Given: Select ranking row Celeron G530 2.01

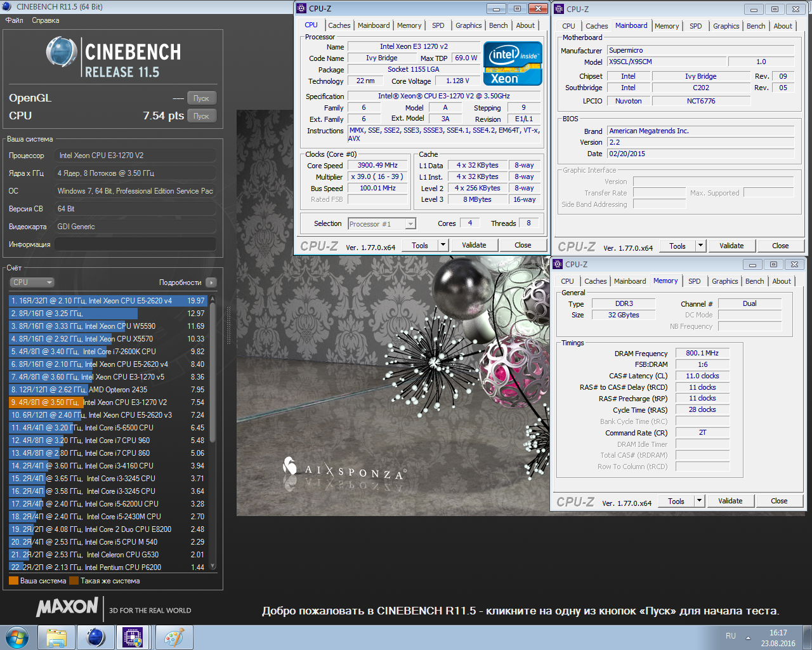Looking at the screenshot, I should 108,555.
